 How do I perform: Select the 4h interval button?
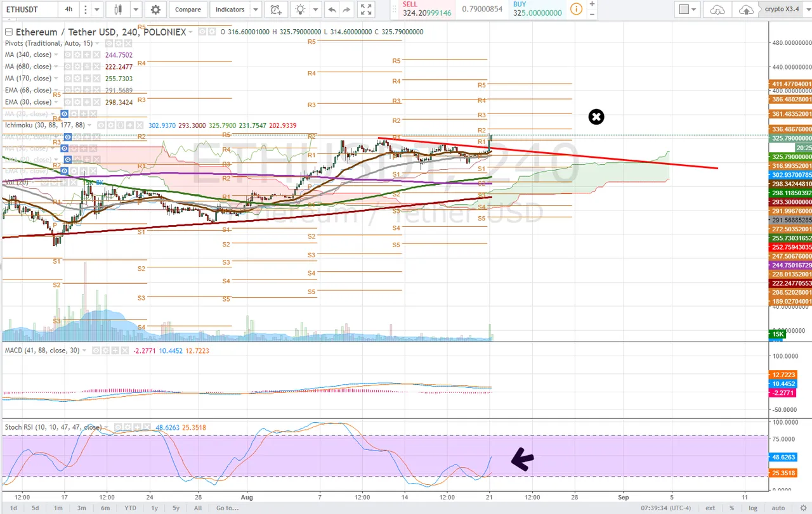[68, 10]
